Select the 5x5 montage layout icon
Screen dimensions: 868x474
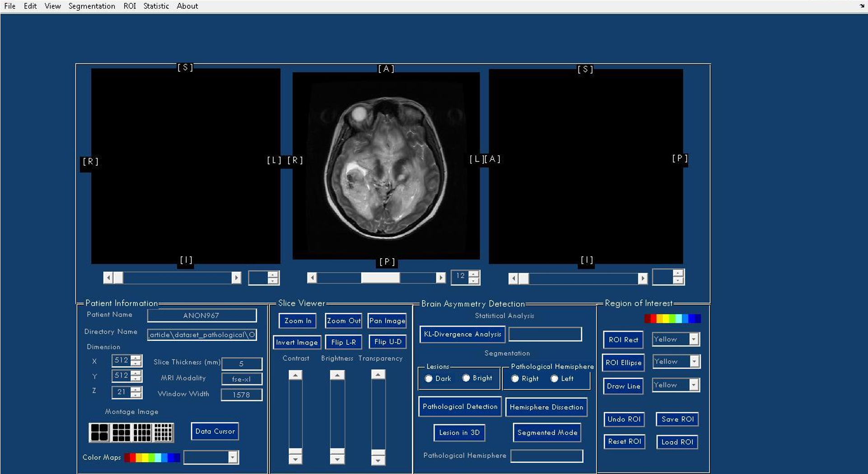pos(163,432)
